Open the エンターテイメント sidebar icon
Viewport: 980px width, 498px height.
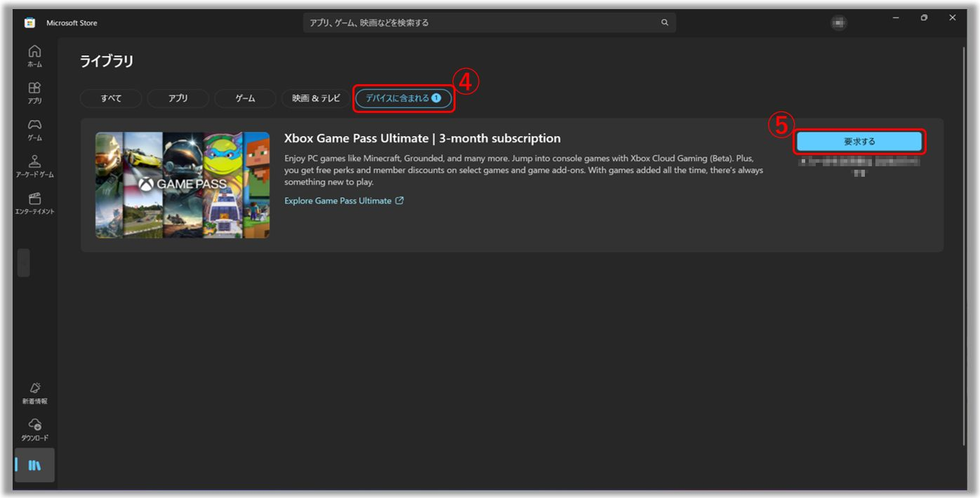tap(34, 203)
